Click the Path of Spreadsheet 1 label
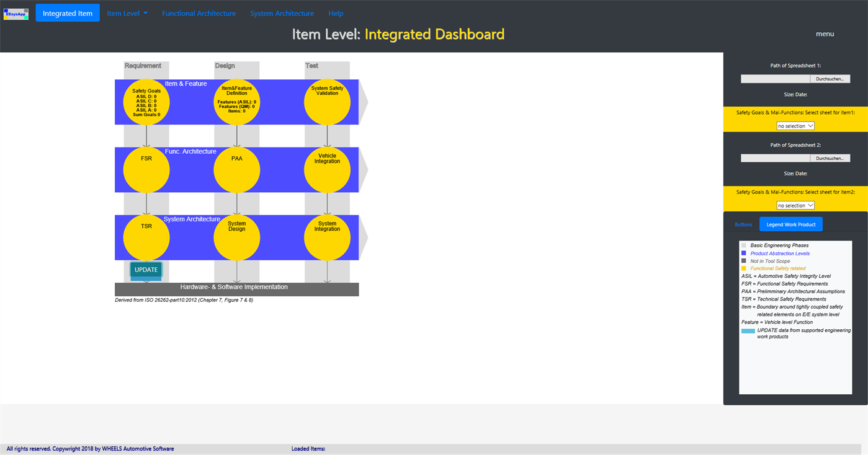This screenshot has height=455, width=868. 795,65
